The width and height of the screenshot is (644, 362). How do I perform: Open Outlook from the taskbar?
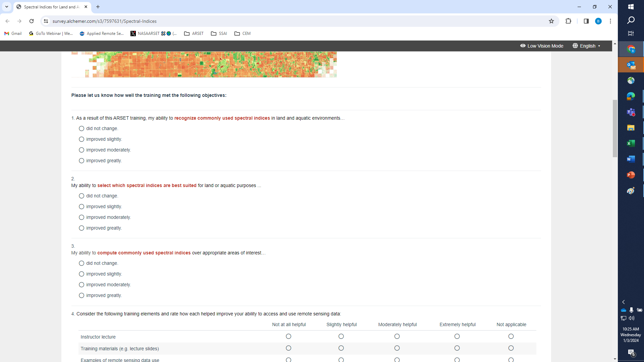coord(631,65)
